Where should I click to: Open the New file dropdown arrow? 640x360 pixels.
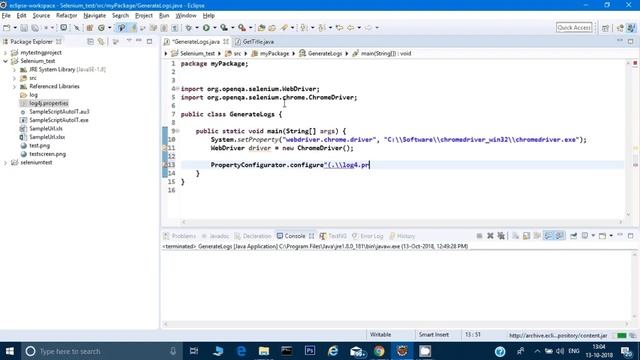pyautogui.click(x=15, y=28)
